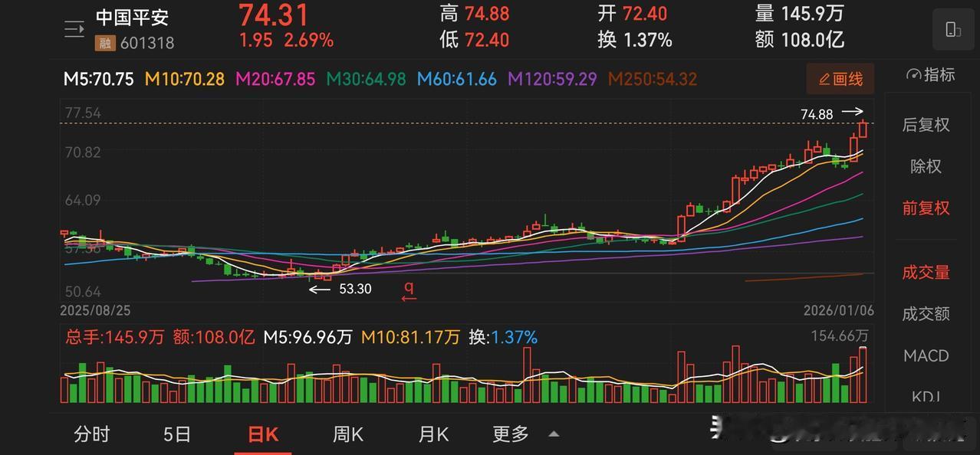Tap volume panel M10:81.17万 label

[411, 337]
